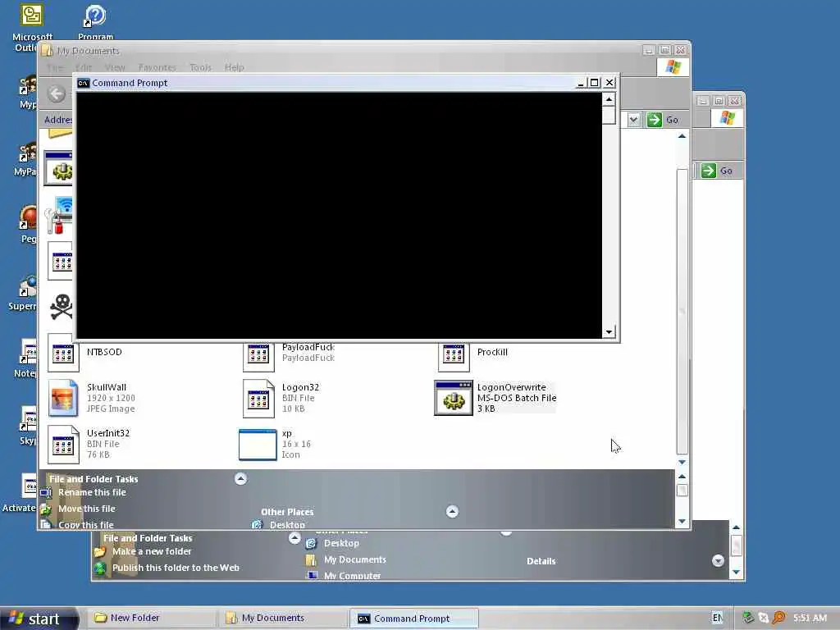The width and height of the screenshot is (840, 630).
Task: Click the 5:51 AM taskbar clock
Action: (810, 619)
